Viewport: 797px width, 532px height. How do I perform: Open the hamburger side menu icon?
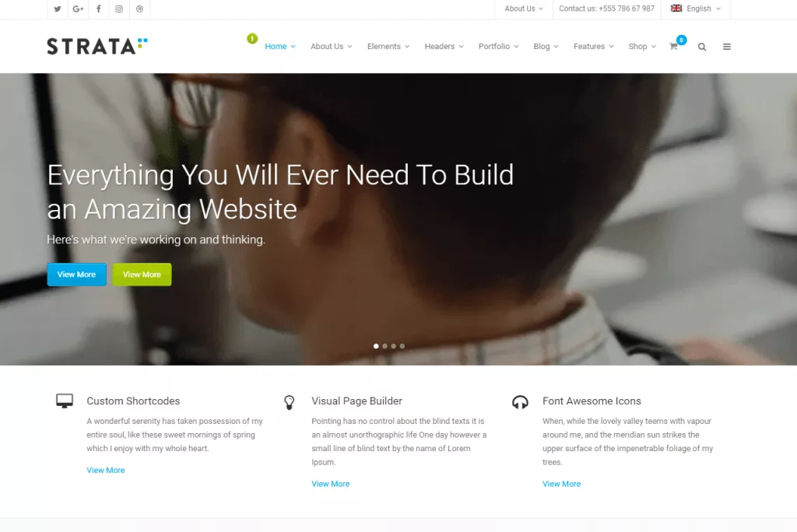[727, 47]
